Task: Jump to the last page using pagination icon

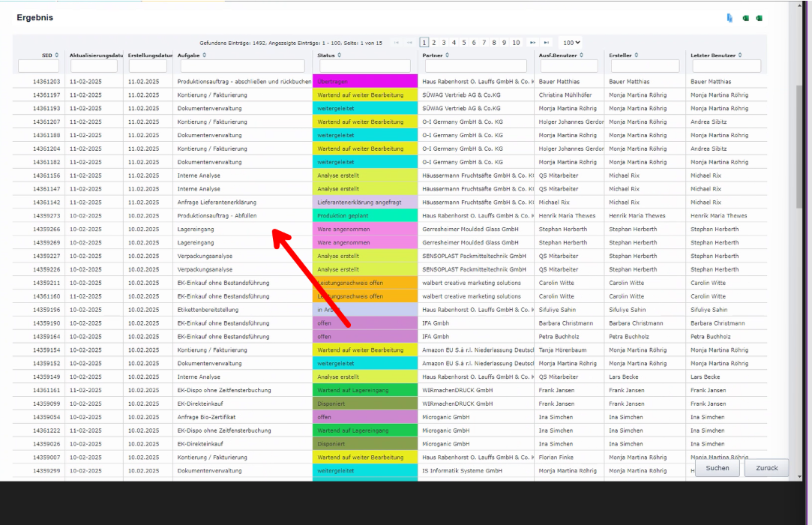Action: coord(547,42)
